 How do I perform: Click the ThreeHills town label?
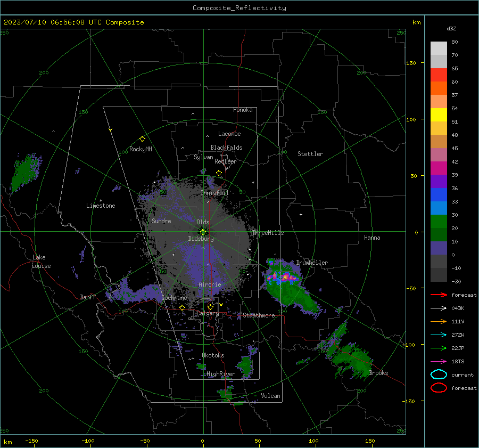point(268,233)
